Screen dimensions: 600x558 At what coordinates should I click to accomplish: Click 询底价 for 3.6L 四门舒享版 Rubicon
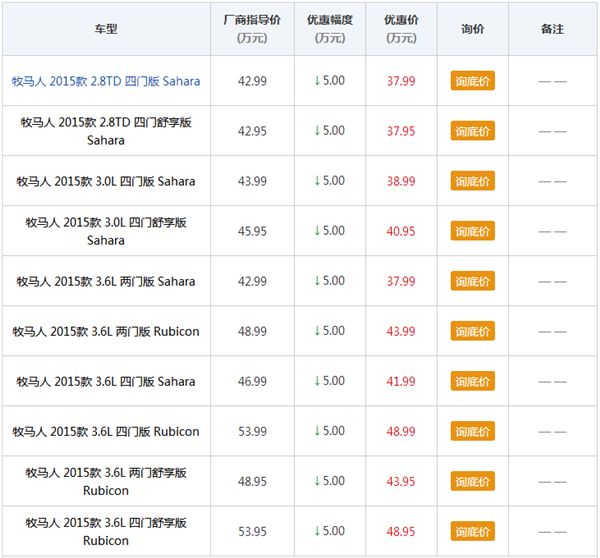[x=473, y=532]
